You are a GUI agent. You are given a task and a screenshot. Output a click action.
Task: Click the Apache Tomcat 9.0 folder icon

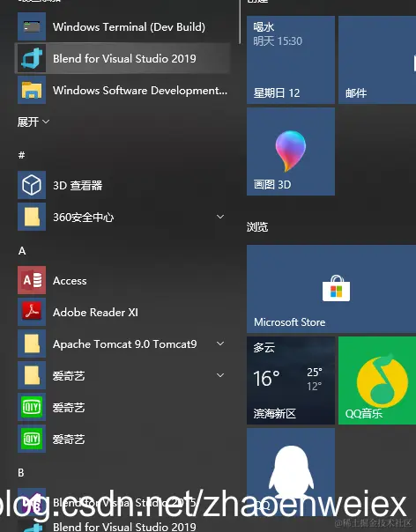tap(32, 344)
